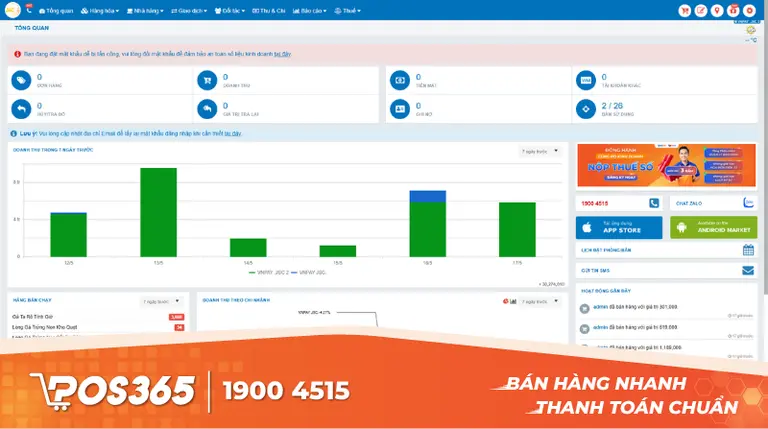Image resolution: width=768 pixels, height=429 pixels.
Task: Expand the Báo cáo reports menu
Action: (x=310, y=11)
